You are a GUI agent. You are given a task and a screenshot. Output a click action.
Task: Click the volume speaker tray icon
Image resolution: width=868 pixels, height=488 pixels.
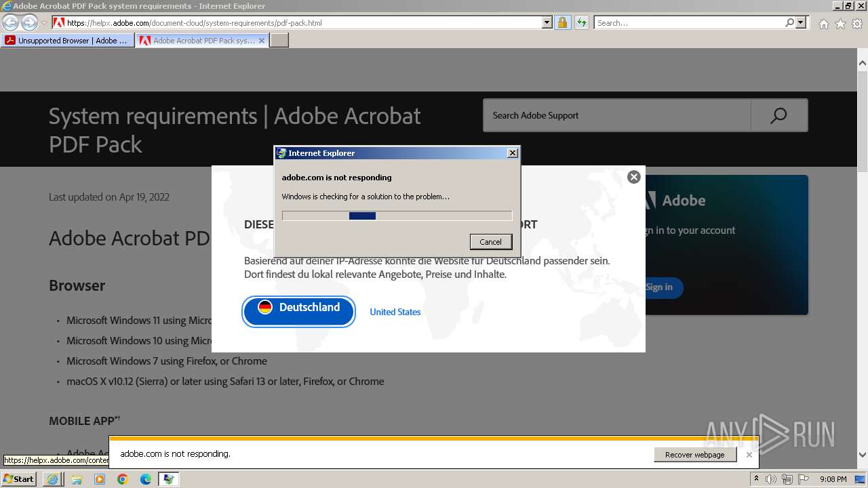(x=771, y=479)
